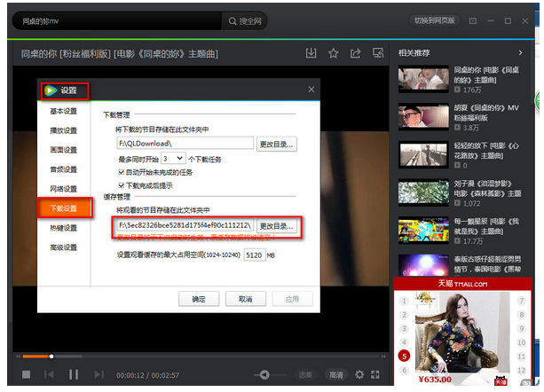Select 高级设置 tab
The image size is (544, 392).
tap(64, 247)
